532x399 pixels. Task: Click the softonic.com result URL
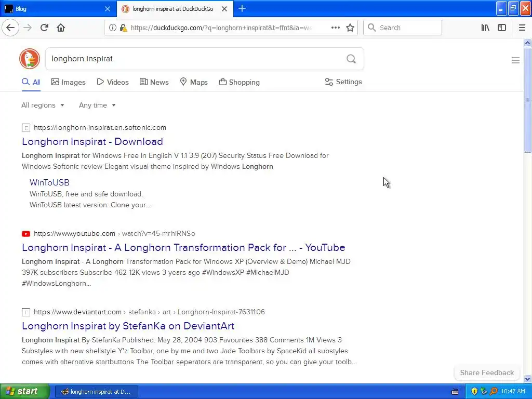[100, 128]
